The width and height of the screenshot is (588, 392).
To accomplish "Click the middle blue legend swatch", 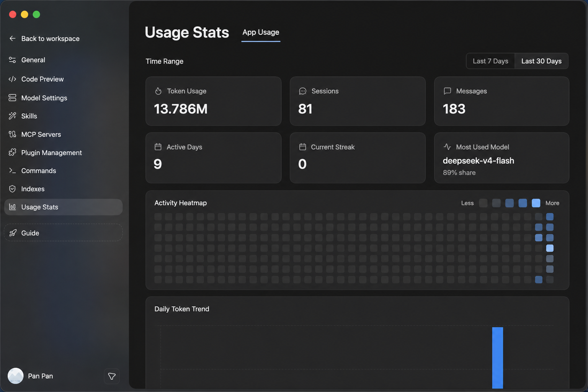I will point(510,203).
